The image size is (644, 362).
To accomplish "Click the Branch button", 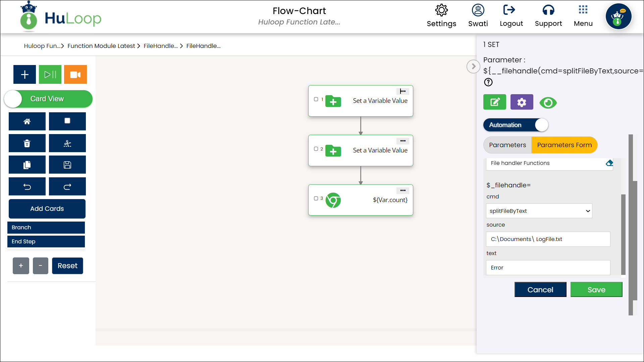I will (46, 228).
